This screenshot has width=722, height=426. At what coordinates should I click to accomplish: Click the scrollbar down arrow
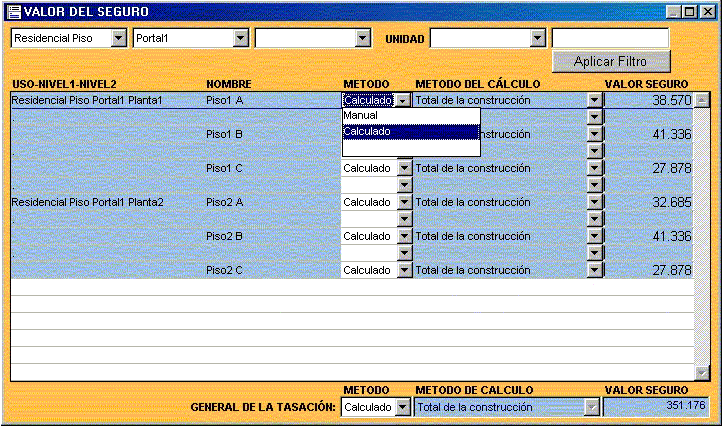click(x=702, y=373)
